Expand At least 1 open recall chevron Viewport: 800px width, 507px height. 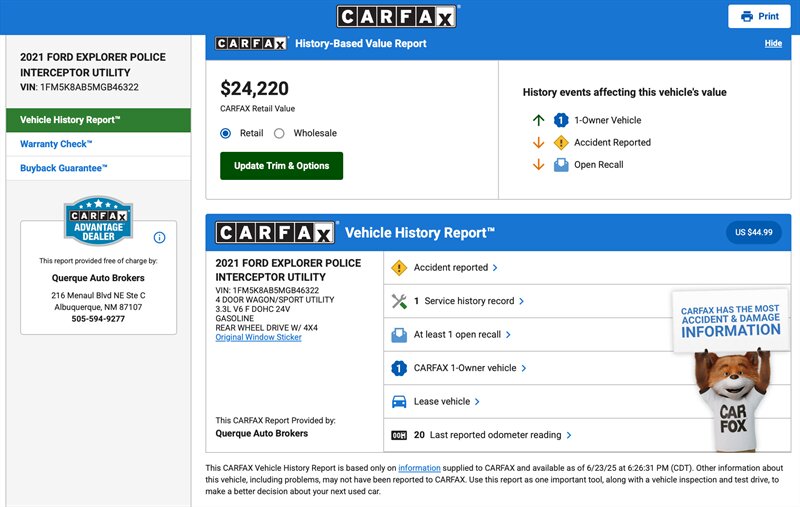(x=508, y=335)
